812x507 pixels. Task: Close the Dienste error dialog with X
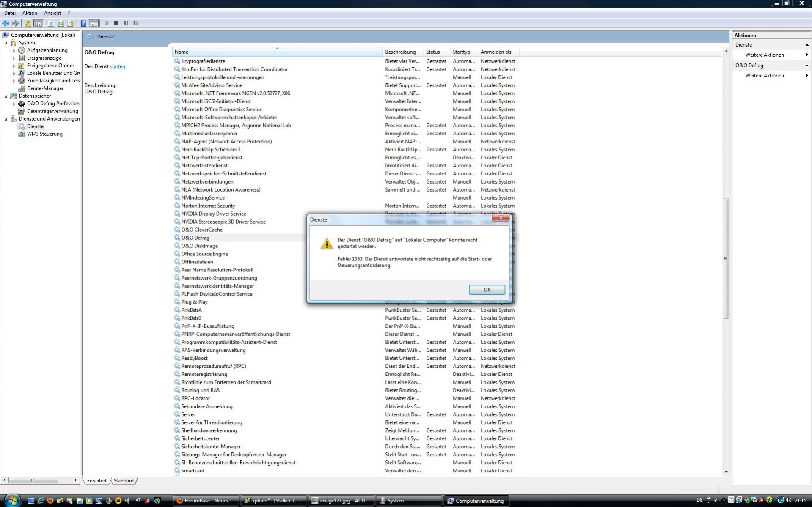point(501,218)
